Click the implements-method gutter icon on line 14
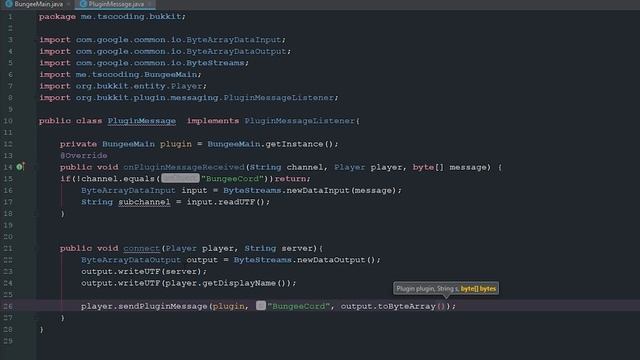Screen dimensions: 640x360 (x=20, y=167)
